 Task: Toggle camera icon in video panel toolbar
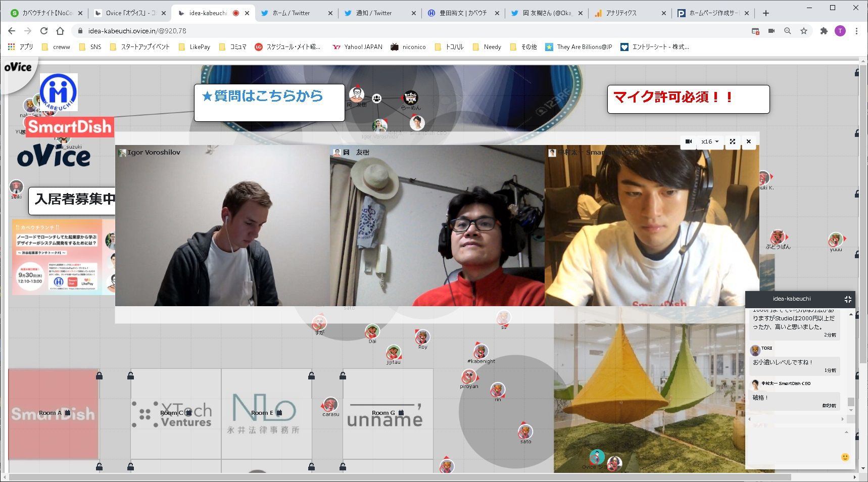click(688, 141)
